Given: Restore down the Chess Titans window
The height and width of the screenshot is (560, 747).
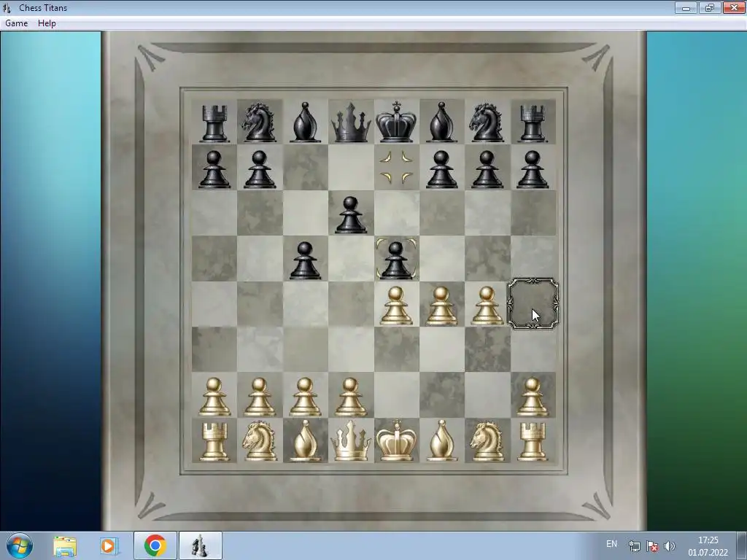Looking at the screenshot, I should [x=710, y=7].
